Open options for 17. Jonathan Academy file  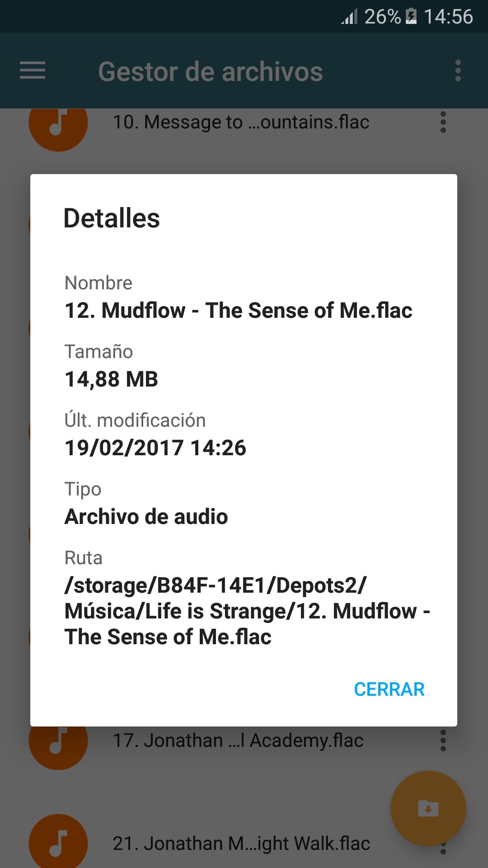(443, 741)
